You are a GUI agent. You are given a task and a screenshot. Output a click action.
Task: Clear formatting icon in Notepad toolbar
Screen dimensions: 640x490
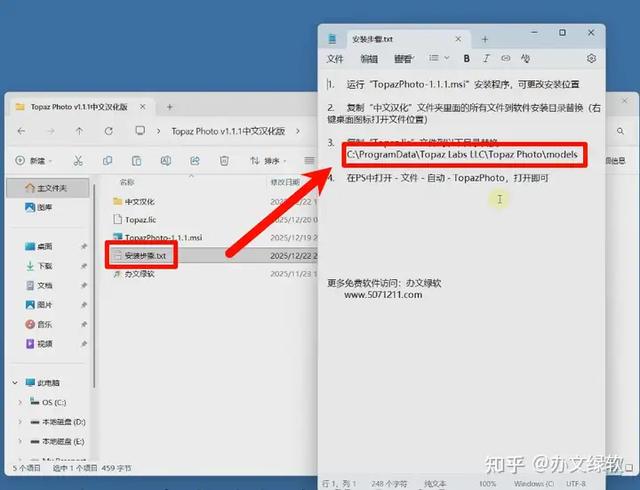pos(525,59)
